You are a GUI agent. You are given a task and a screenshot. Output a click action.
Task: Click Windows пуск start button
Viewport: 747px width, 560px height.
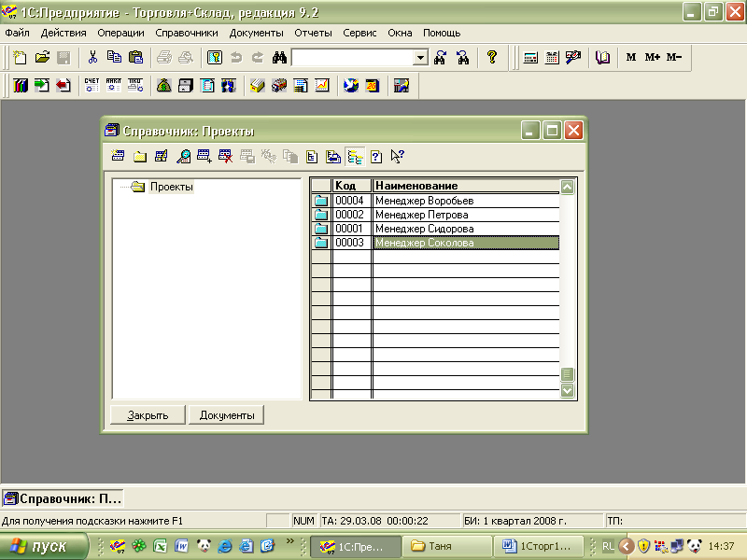coord(43,546)
